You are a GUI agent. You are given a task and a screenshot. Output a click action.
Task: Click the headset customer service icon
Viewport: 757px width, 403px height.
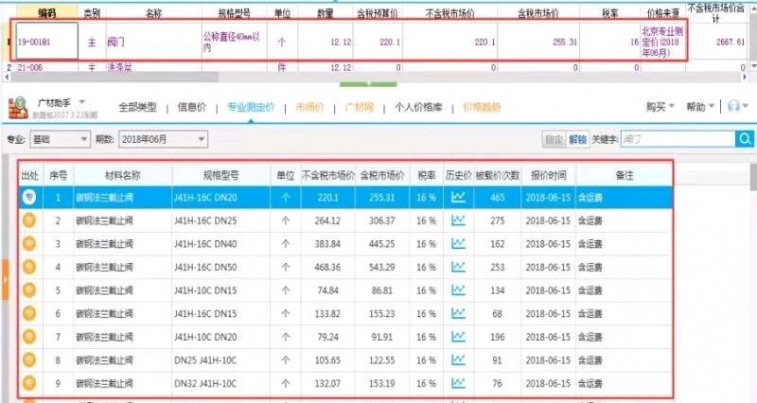click(x=734, y=106)
